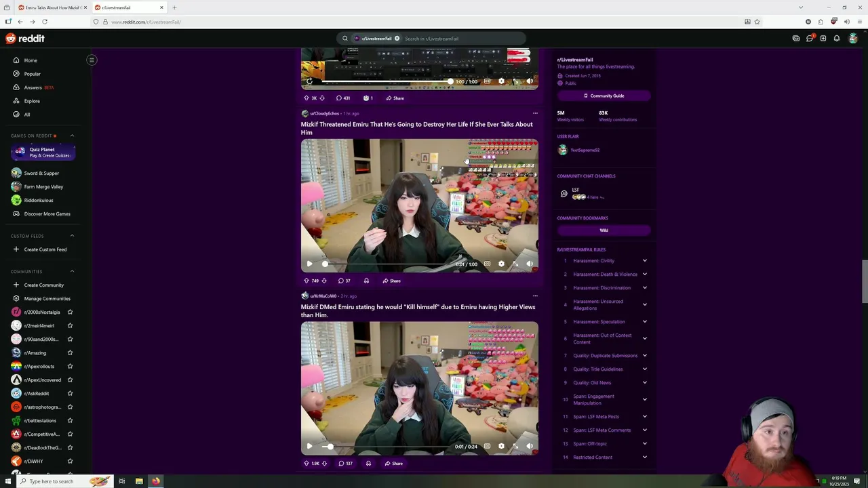Star the r/AskReddit community
This screenshot has width=868, height=488.
[x=70, y=393]
